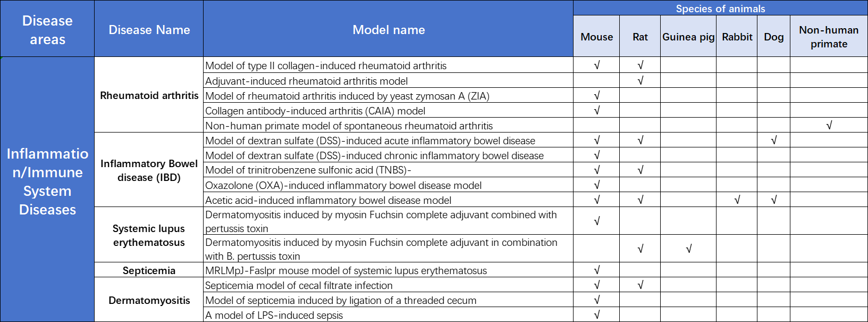The height and width of the screenshot is (322, 868).
Task: Select the MRLMpJ-Faslpr mouse model cell
Action: coord(346,270)
